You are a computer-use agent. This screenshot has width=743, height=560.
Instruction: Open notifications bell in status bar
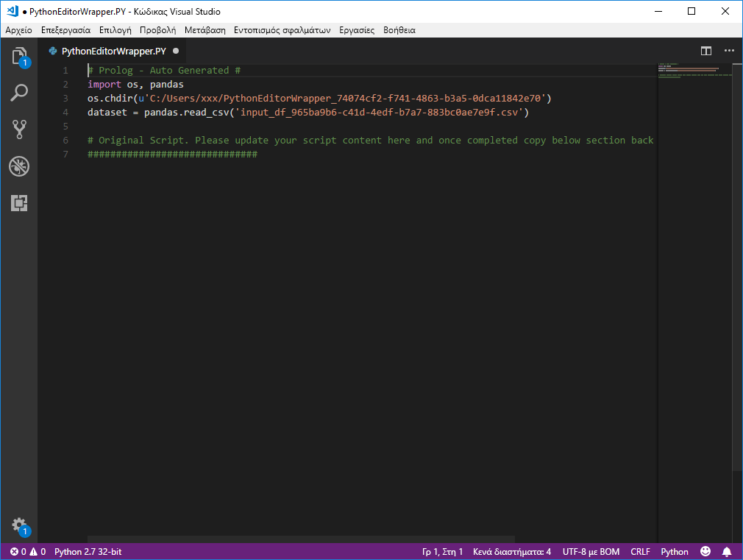click(x=726, y=551)
